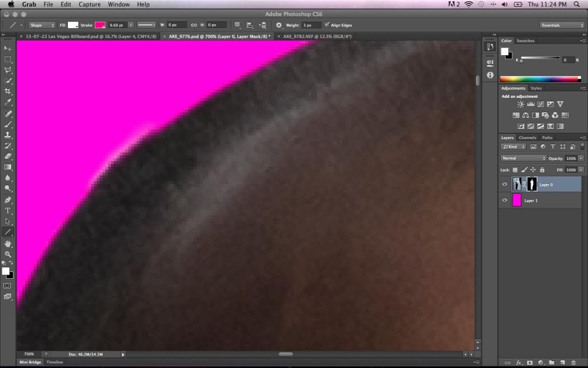Choose the Clone Stamp tool

(x=7, y=135)
